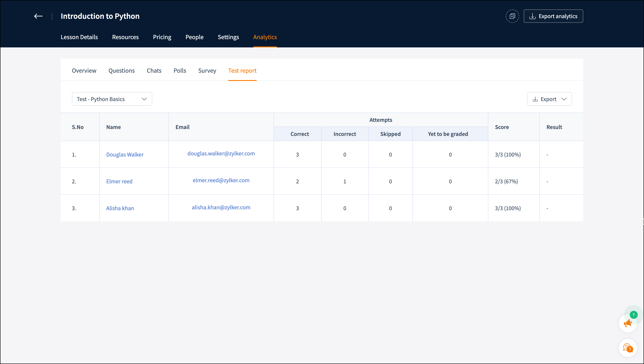Click the back arrow icon
This screenshot has width=644, height=364.
coord(38,16)
